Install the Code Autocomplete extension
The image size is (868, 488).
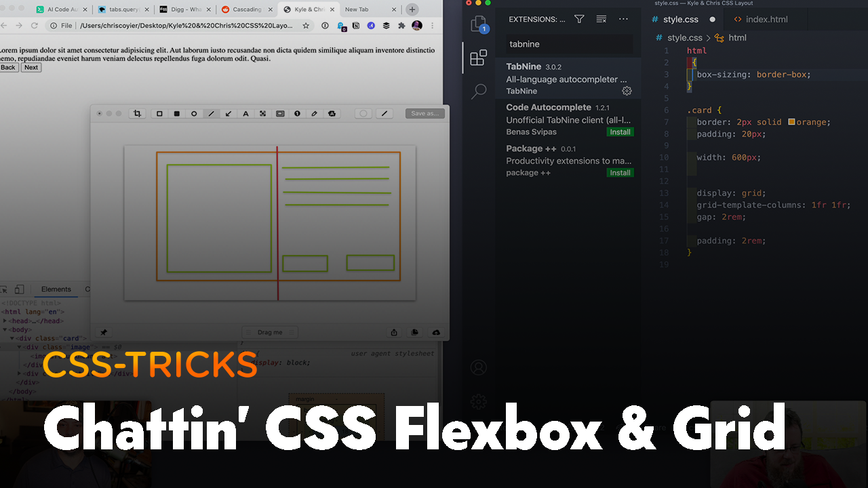coord(620,132)
